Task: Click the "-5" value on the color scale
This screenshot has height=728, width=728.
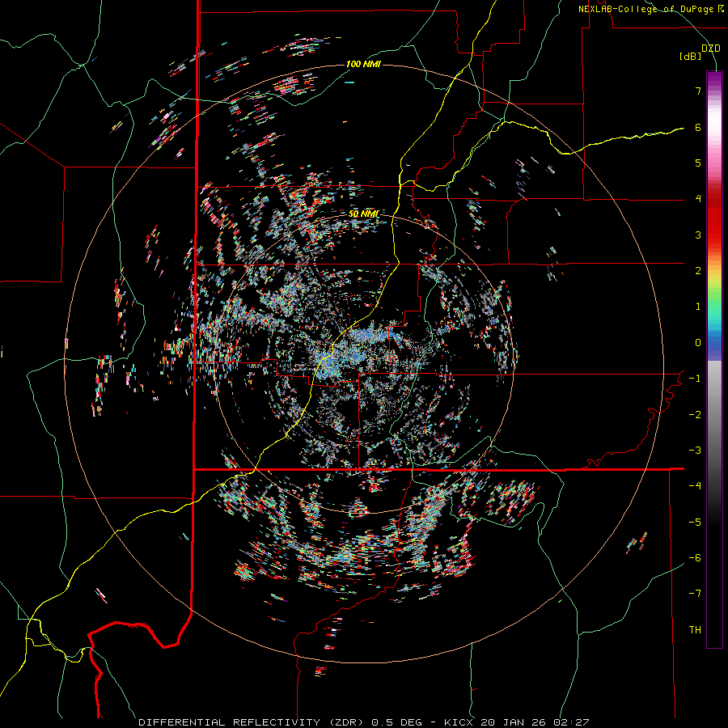Action: coord(695,523)
